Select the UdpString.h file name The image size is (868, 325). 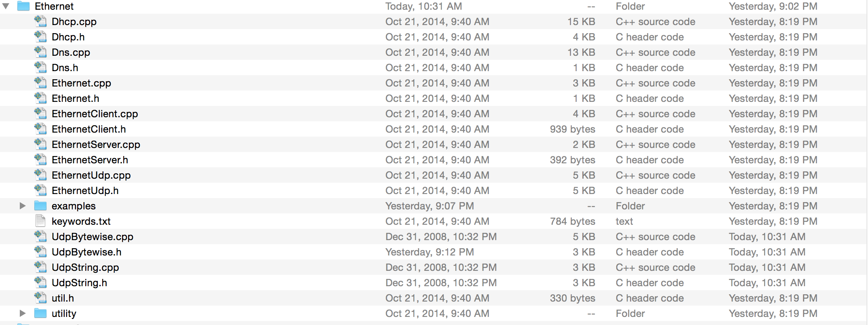tap(79, 283)
